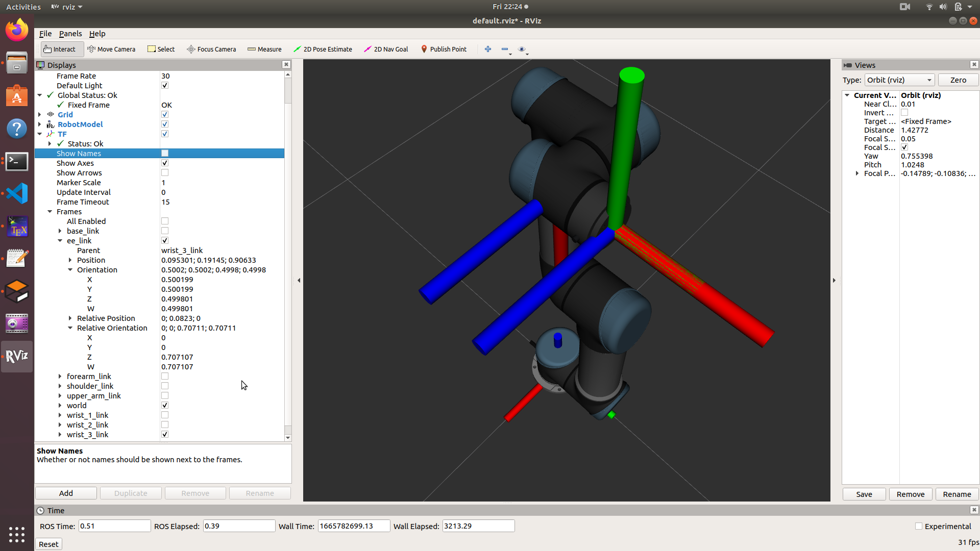The height and width of the screenshot is (551, 980).
Task: Click the Displays panel vertical scrollbar
Action: click(x=288, y=255)
